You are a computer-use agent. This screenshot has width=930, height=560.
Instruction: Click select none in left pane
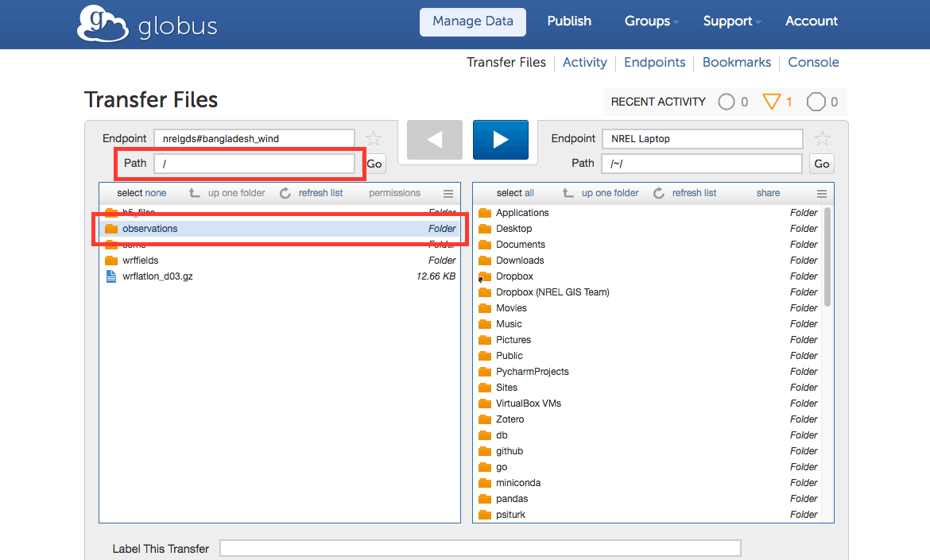[x=141, y=193]
